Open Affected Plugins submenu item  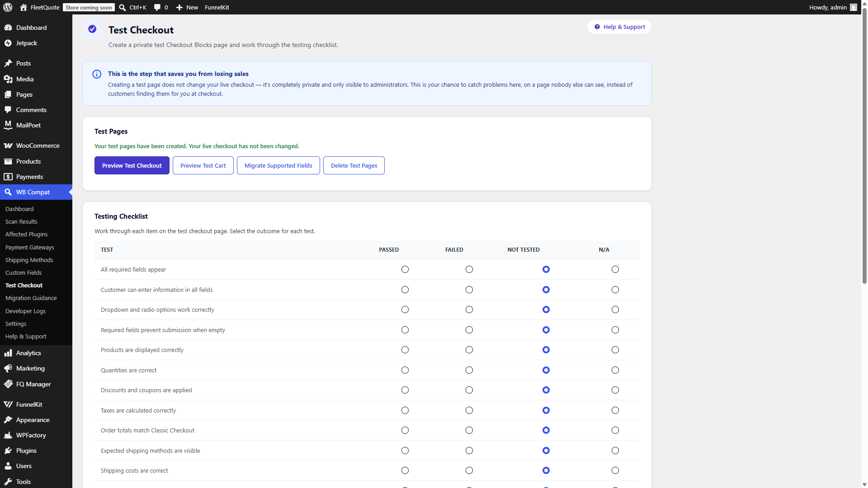tap(26, 234)
